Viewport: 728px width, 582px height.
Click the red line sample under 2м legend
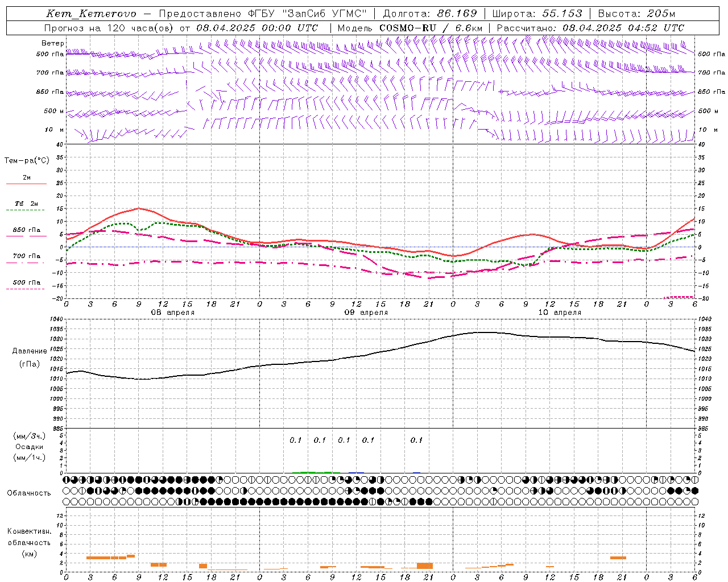click(26, 184)
